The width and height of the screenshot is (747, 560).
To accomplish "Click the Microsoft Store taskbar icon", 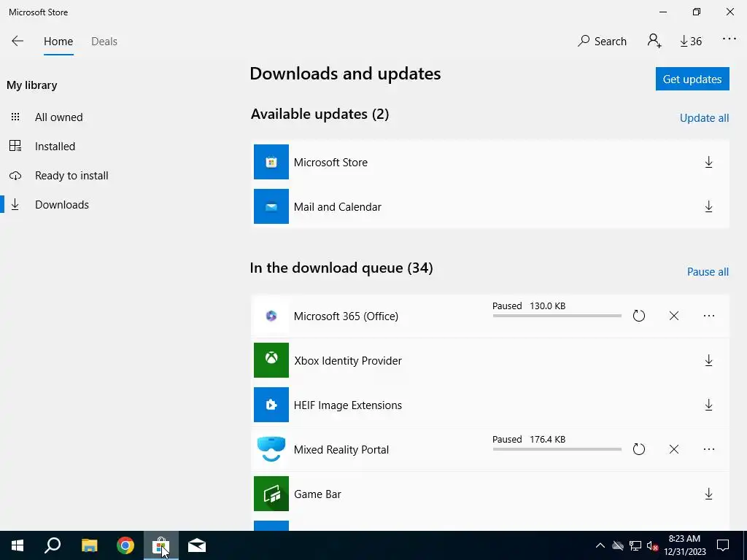I will pyautogui.click(x=161, y=545).
